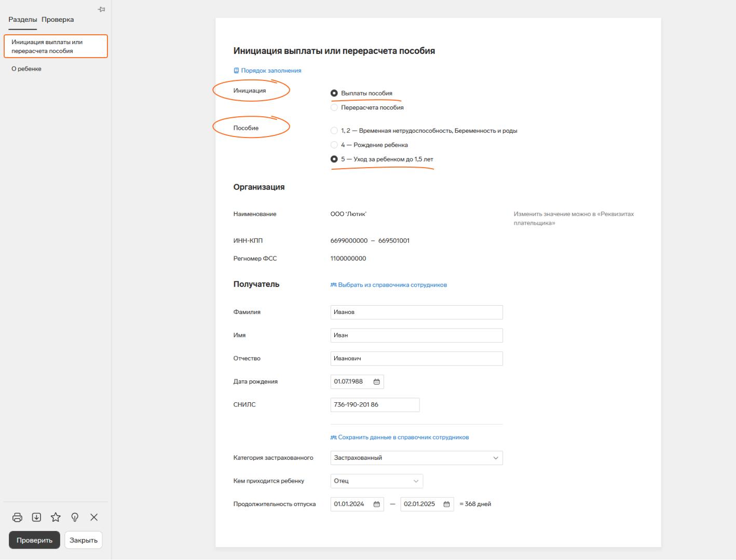Expand the 'Категория застрахованного' dropdown
This screenshot has width=736, height=560.
[x=416, y=458]
